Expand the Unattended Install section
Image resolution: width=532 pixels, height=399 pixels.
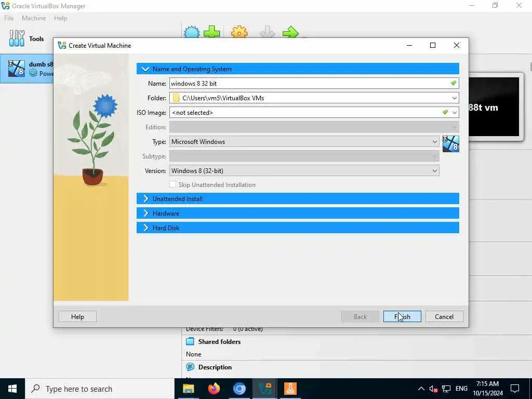click(298, 199)
